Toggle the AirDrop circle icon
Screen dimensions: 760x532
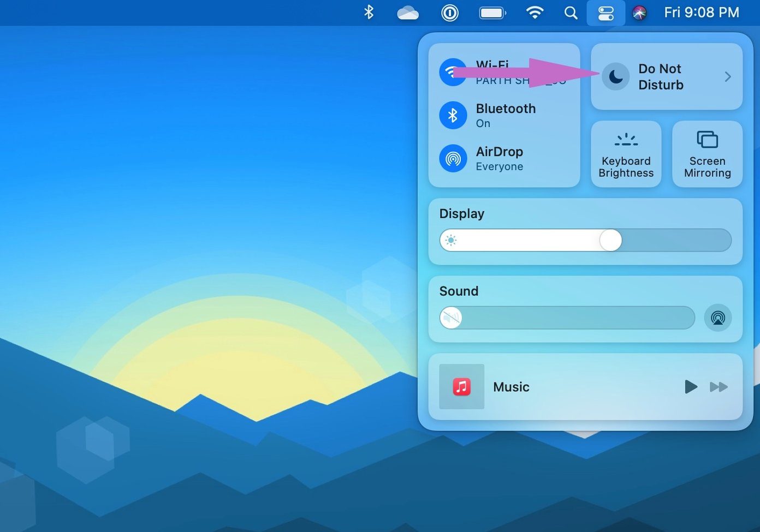point(453,158)
